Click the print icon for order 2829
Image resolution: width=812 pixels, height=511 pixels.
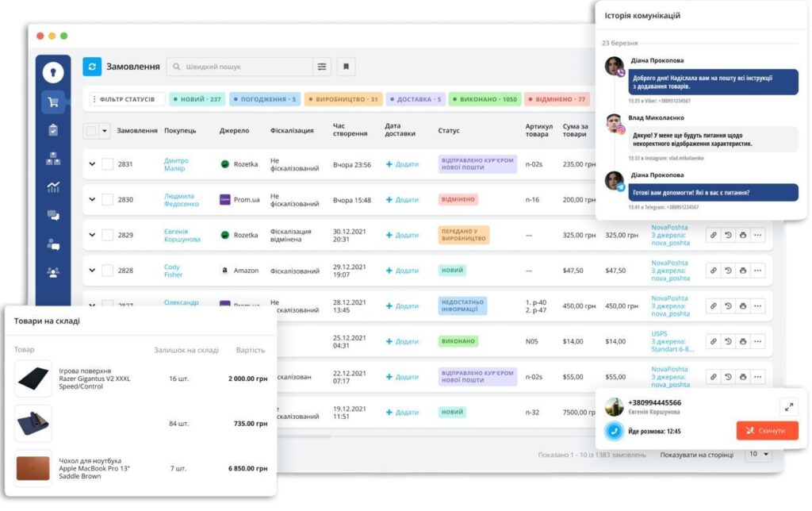click(x=742, y=235)
